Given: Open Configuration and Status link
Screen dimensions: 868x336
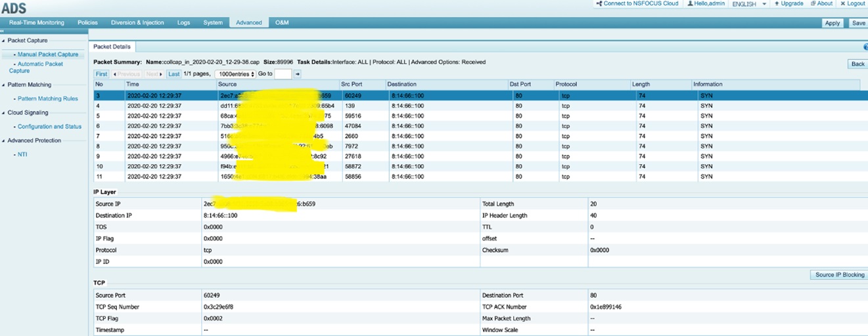Looking at the screenshot, I should 49,127.
